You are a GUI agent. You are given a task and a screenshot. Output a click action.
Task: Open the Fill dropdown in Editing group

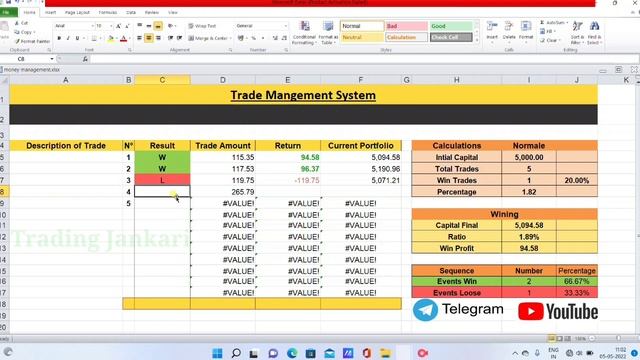(x=547, y=31)
